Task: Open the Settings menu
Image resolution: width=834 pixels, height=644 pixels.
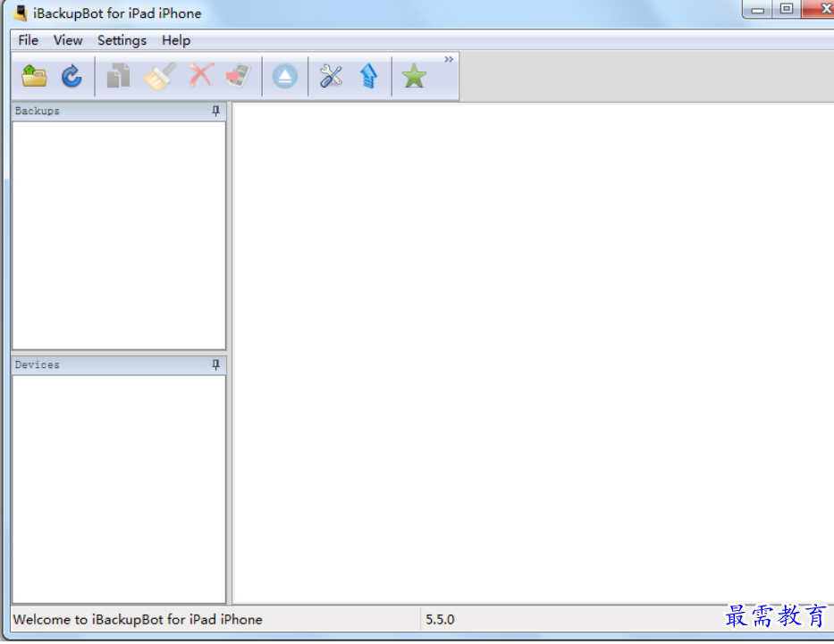Action: pyautogui.click(x=122, y=40)
